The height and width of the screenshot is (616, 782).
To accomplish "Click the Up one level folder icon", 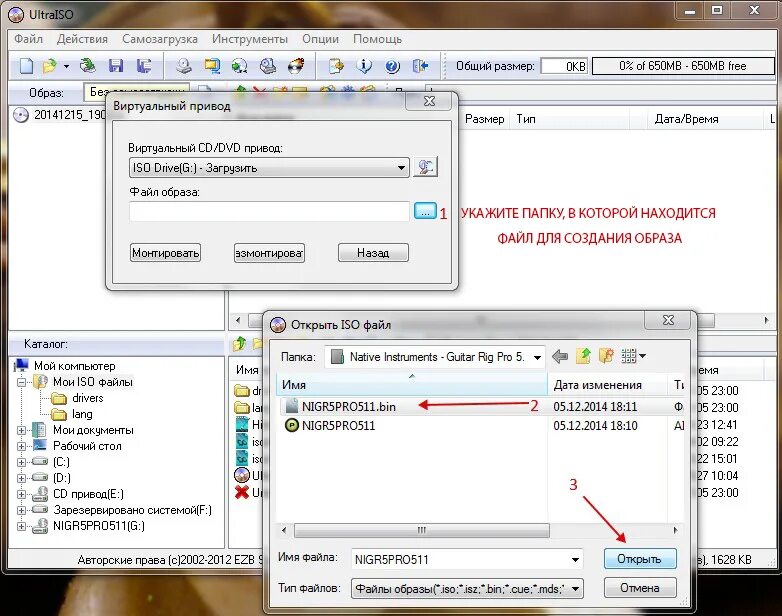I will [583, 356].
